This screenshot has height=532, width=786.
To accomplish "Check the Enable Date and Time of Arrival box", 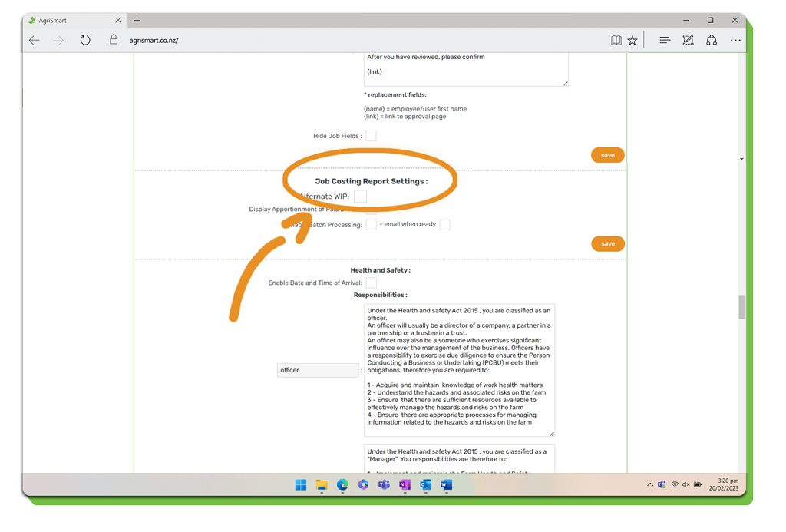I will (x=371, y=283).
